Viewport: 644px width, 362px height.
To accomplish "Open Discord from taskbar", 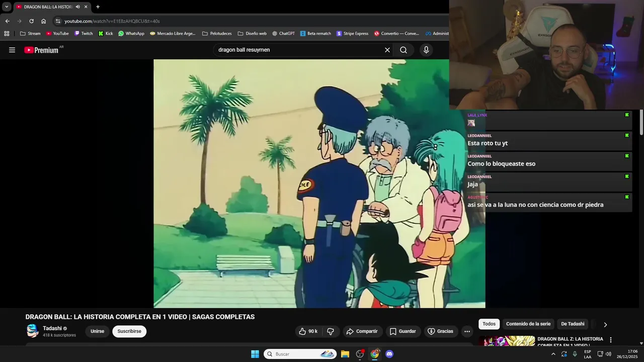I will pyautogui.click(x=389, y=354).
